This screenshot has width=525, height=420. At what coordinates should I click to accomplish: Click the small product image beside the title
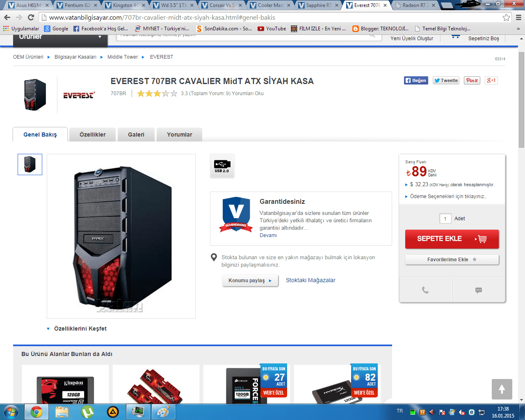[x=35, y=95]
